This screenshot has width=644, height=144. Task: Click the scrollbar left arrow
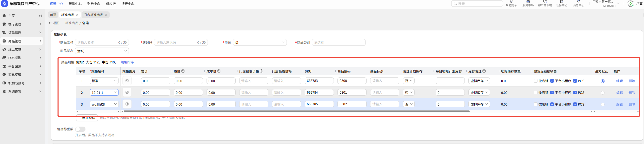click(x=122, y=111)
